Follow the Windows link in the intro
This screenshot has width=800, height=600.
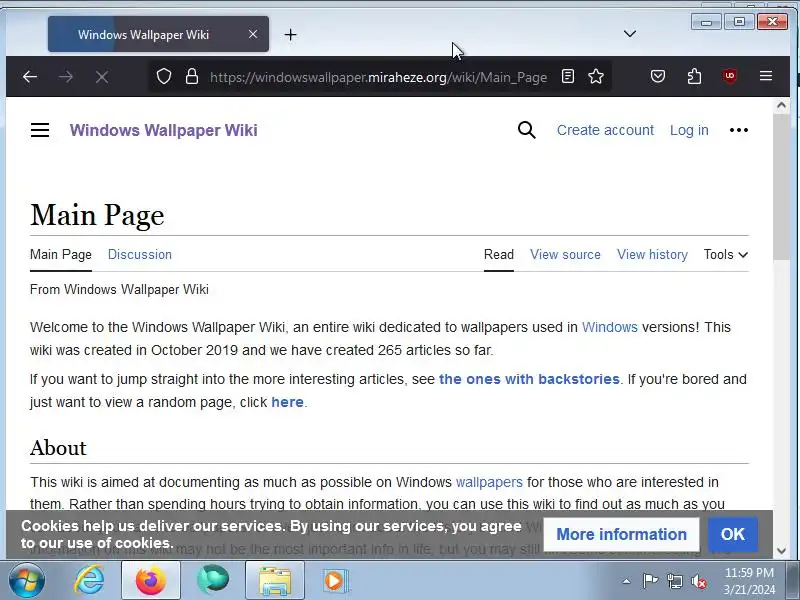coord(610,327)
